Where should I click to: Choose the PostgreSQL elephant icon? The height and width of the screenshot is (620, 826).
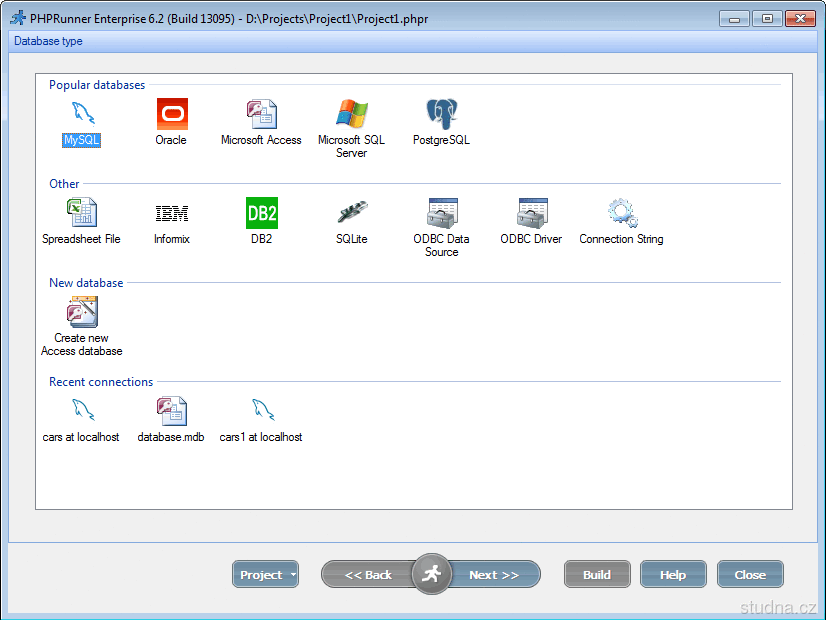(441, 114)
